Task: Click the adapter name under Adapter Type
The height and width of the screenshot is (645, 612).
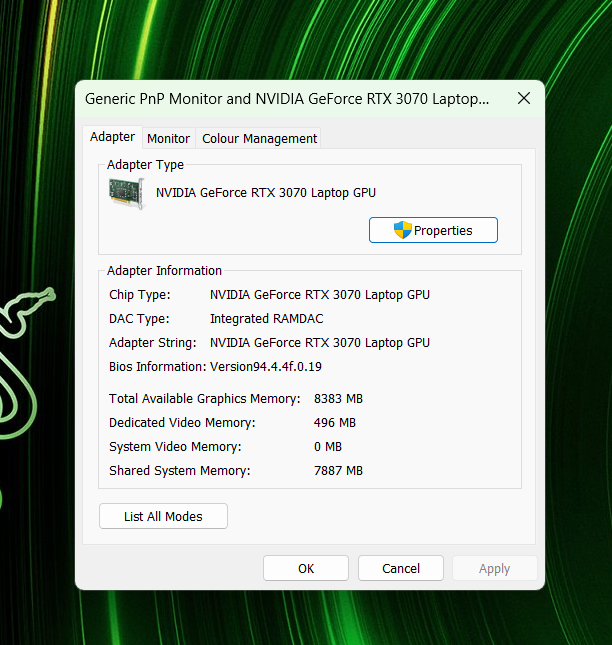Action: (266, 193)
